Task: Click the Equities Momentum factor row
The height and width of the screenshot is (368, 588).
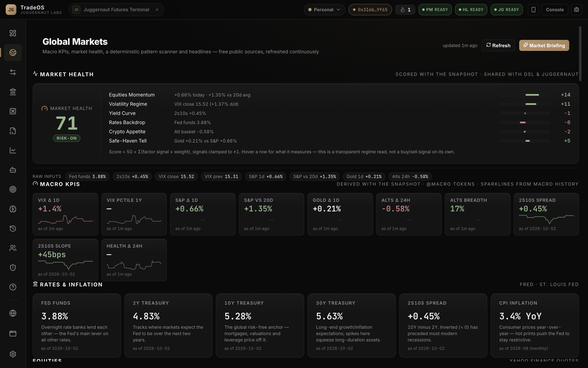Action: pos(340,95)
